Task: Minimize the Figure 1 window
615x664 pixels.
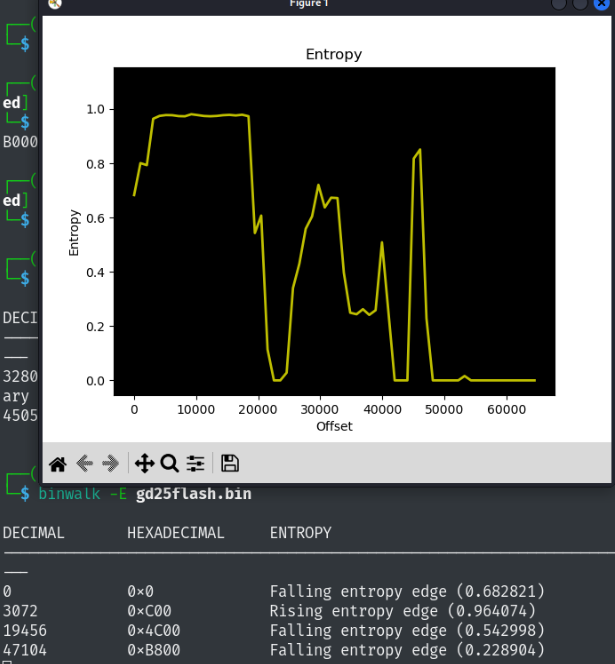Action: point(559,4)
